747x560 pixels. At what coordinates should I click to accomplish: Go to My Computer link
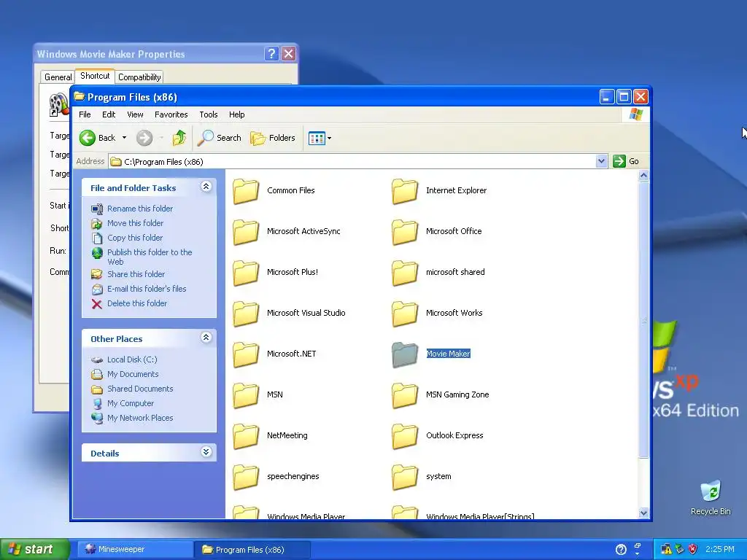(x=131, y=404)
